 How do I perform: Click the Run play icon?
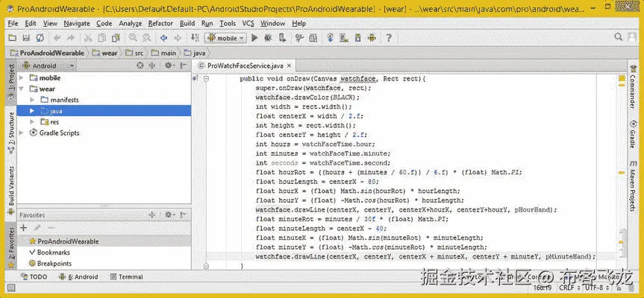coord(254,38)
